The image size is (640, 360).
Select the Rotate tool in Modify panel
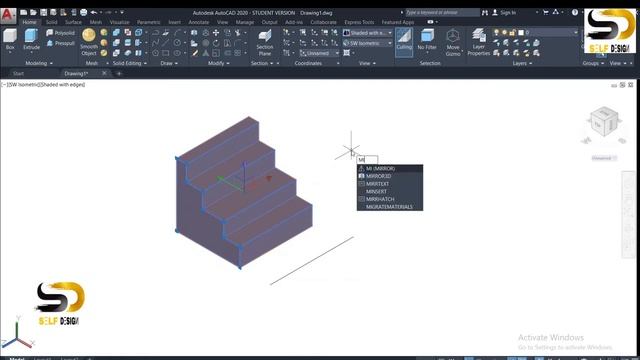(216, 43)
